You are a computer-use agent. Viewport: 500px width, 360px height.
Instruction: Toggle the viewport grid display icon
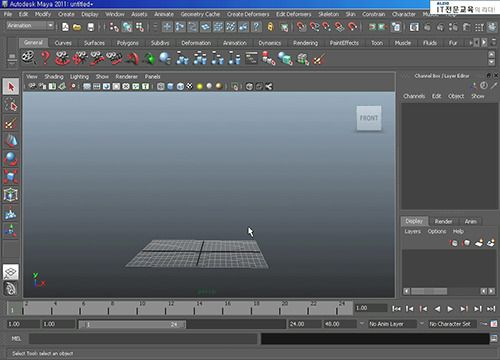87,87
